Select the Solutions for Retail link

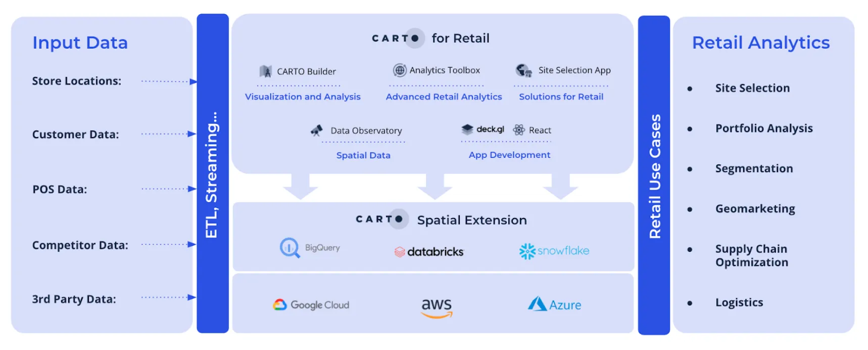(561, 97)
